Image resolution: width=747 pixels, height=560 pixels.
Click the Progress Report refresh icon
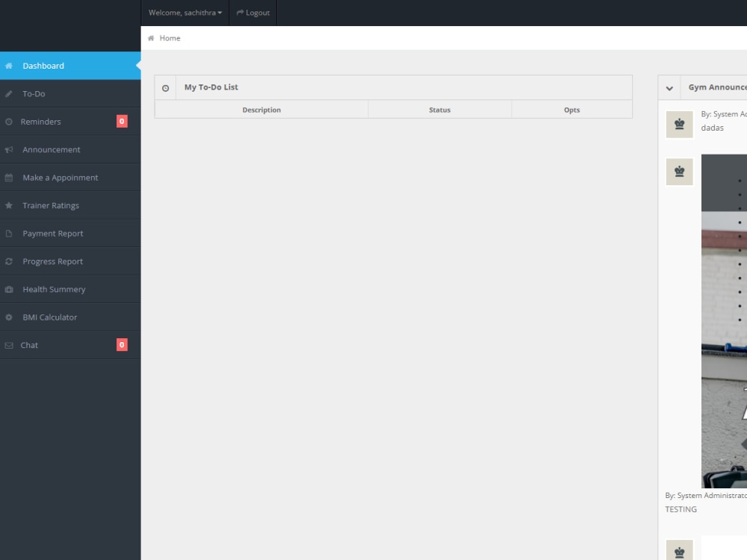pyautogui.click(x=8, y=261)
